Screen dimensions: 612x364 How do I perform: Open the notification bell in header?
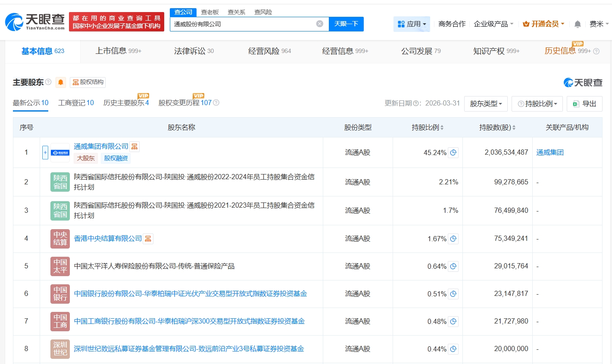click(x=578, y=24)
